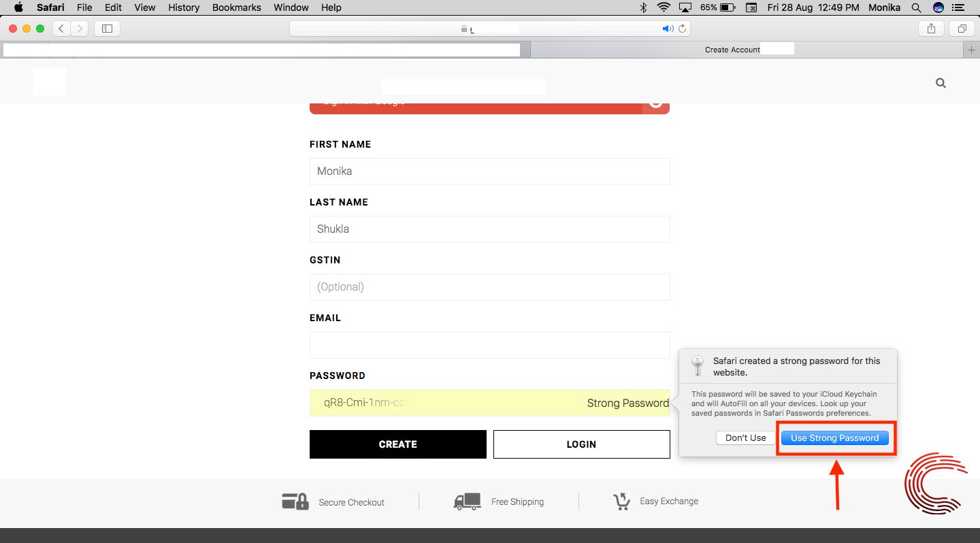This screenshot has height=543, width=980.
Task: Mute the tab audio speaker icon
Action: [x=668, y=29]
